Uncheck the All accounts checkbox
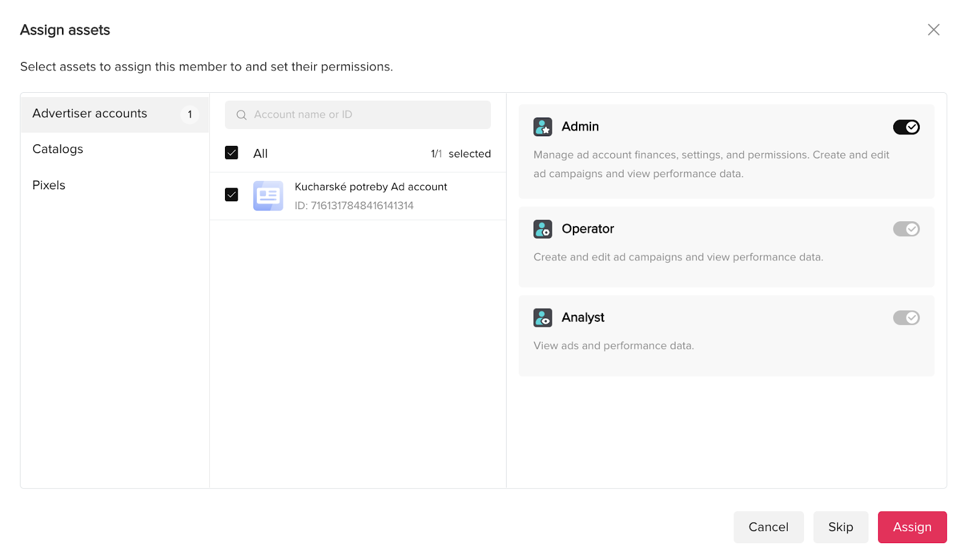This screenshot has width=965, height=560. pos(232,153)
